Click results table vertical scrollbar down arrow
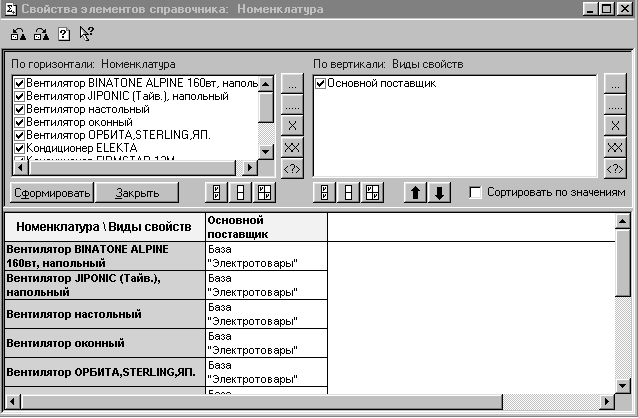Viewport: 638px width, 418px height. [623, 385]
